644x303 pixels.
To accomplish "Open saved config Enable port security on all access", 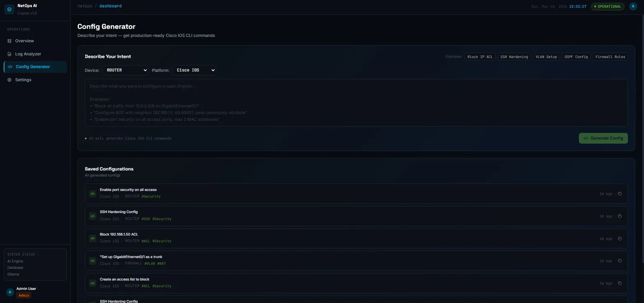I will click(128, 190).
